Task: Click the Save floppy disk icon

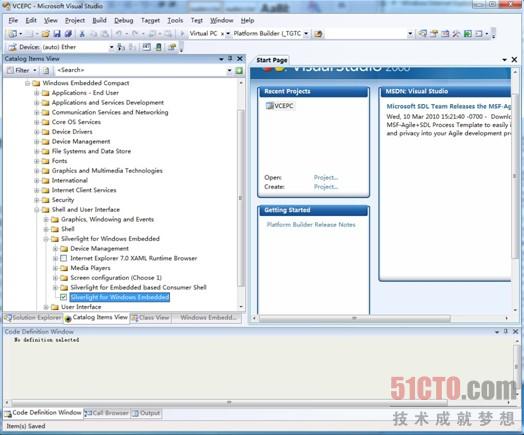Action: [x=57, y=34]
